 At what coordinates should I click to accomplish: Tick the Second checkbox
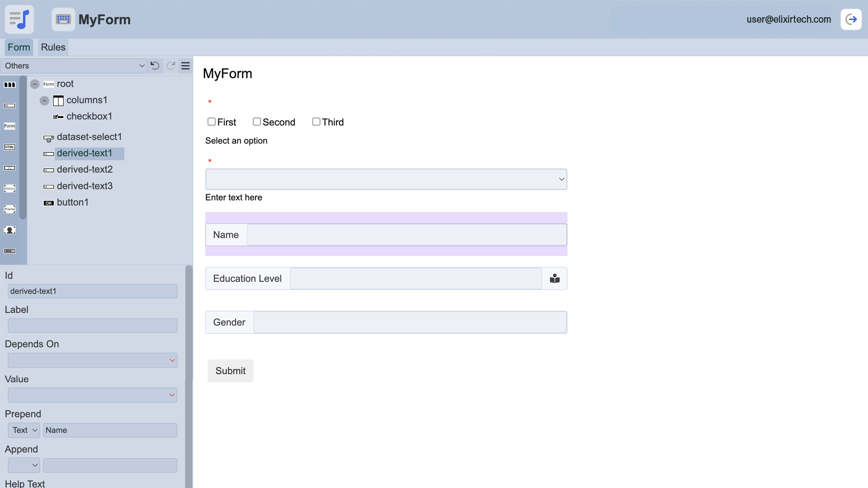(x=257, y=122)
